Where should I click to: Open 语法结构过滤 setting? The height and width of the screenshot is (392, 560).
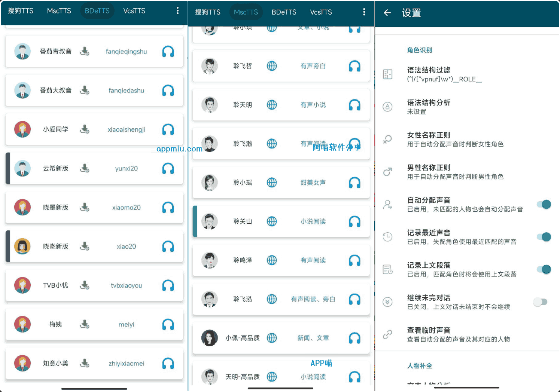coord(444,74)
